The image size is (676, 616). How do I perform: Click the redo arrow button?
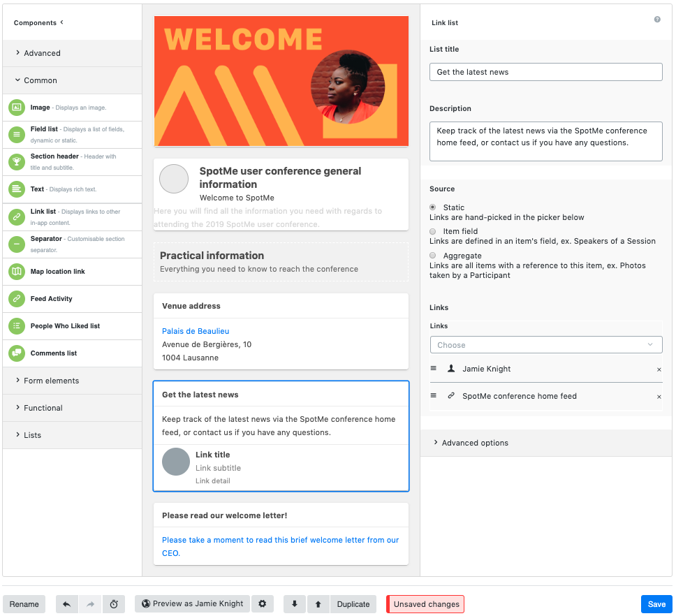coord(90,604)
